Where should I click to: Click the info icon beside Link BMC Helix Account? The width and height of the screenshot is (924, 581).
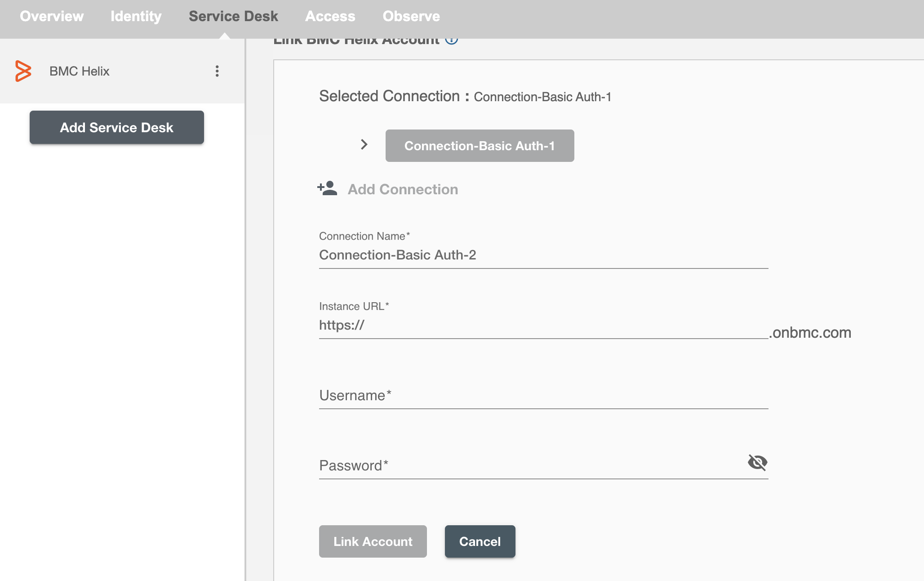coord(452,40)
